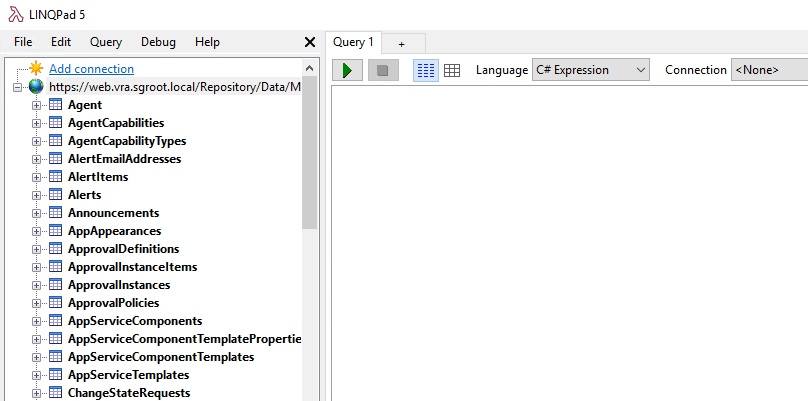Expand the AgentCapabilities table node
Image resolution: width=808 pixels, height=401 pixels.
coord(36,123)
